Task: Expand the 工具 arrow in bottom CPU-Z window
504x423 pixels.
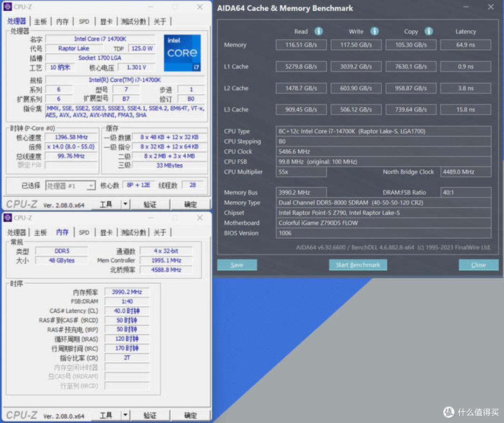Action: 126,415
